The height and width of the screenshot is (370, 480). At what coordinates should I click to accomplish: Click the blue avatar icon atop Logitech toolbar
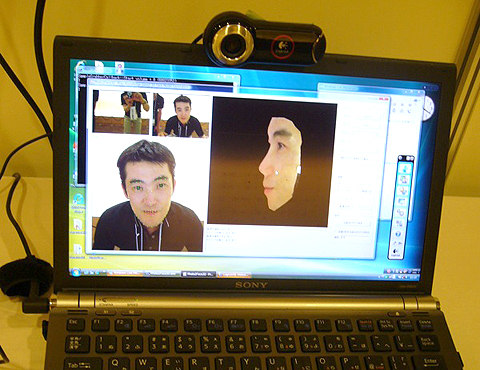point(406,168)
